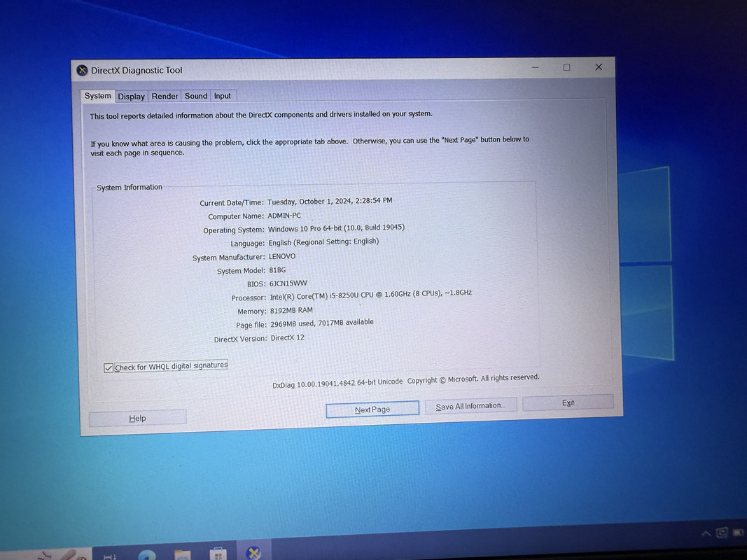Click the 8192MB RAM memory value
The width and height of the screenshot is (747, 560).
pyautogui.click(x=291, y=311)
